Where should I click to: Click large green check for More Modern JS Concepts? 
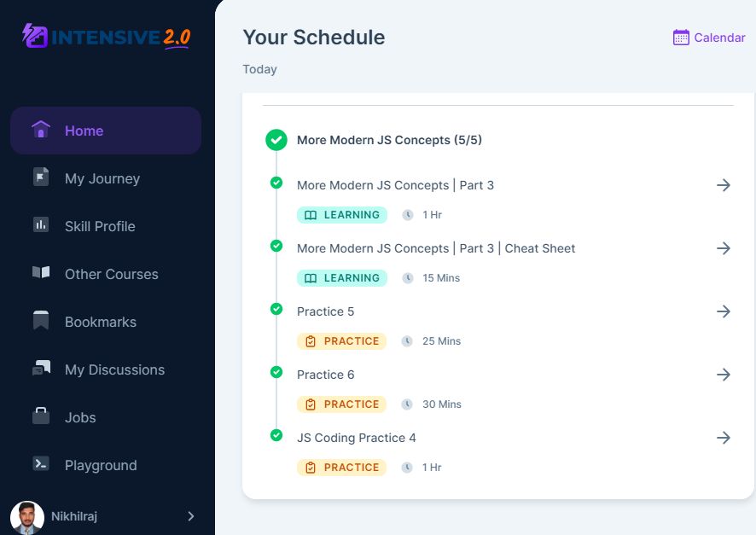click(276, 140)
